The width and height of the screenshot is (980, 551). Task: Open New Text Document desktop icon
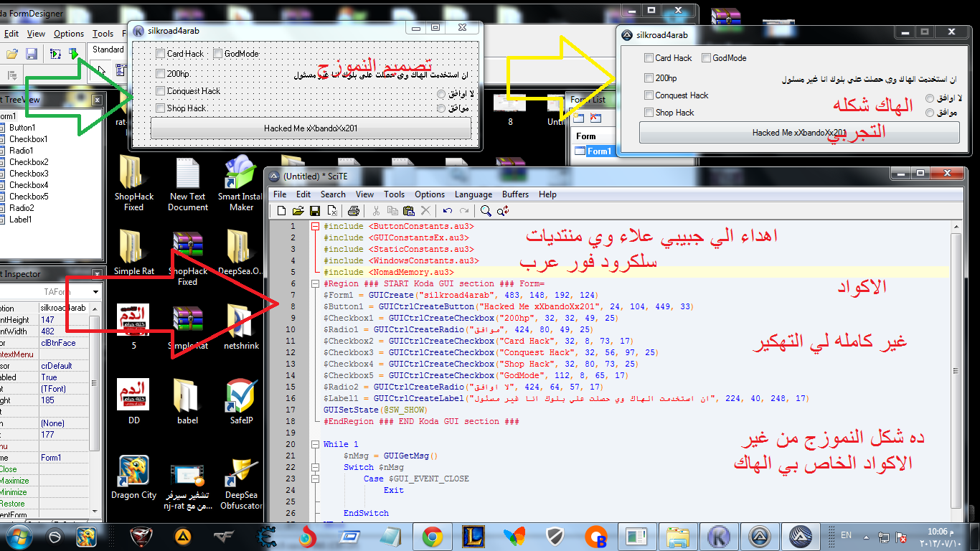point(187,184)
